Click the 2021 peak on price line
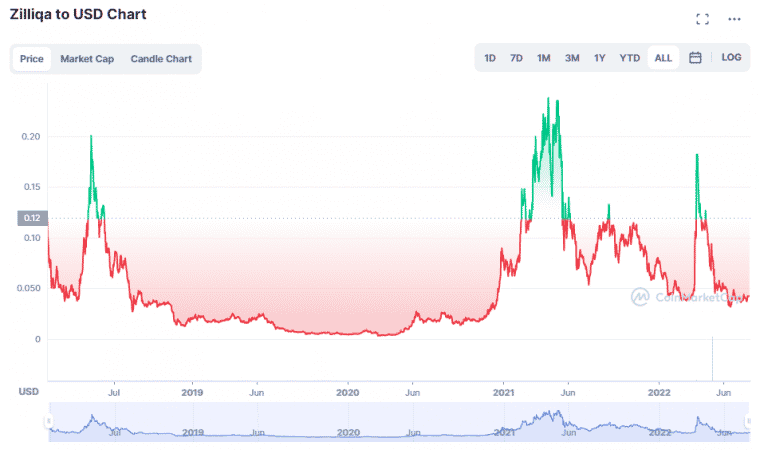Image resolution: width=760 pixels, height=450 pixels. (547, 99)
